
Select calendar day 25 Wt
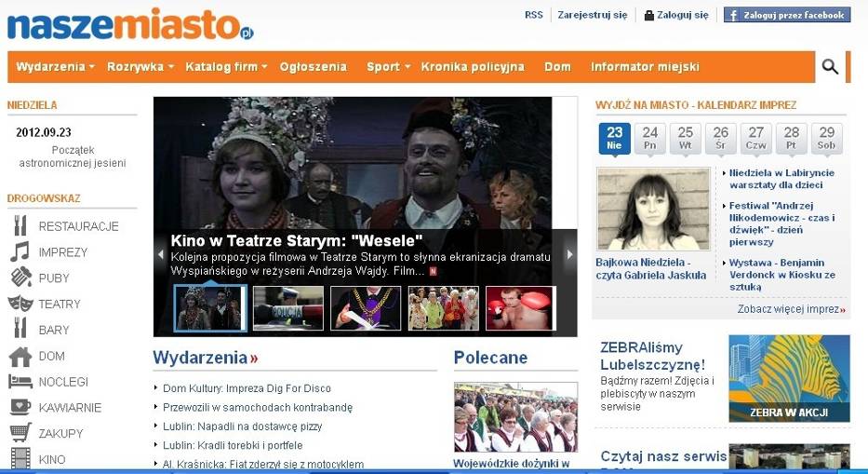click(686, 138)
